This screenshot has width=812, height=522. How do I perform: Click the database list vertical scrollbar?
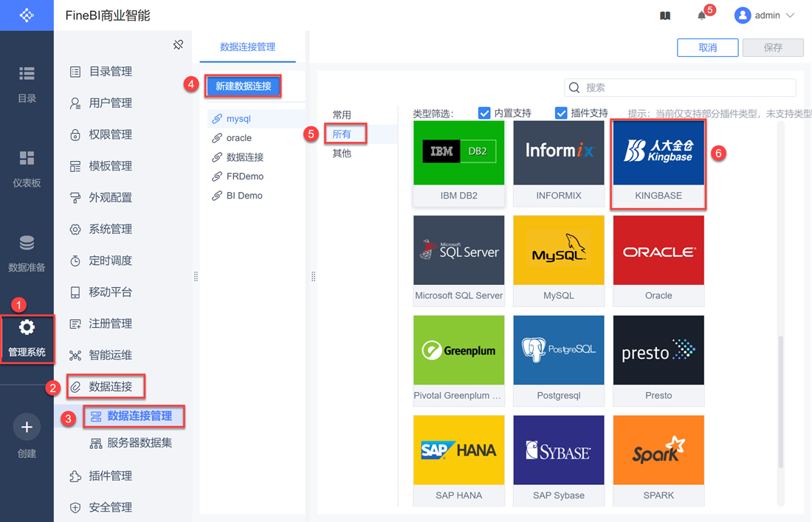coord(780,402)
